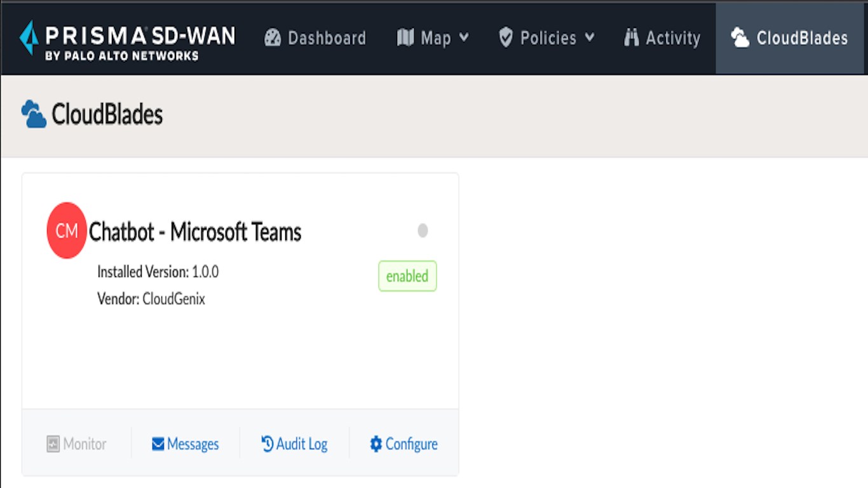Click the Configure gear icon
Screen dimensions: 868x488
(376, 444)
